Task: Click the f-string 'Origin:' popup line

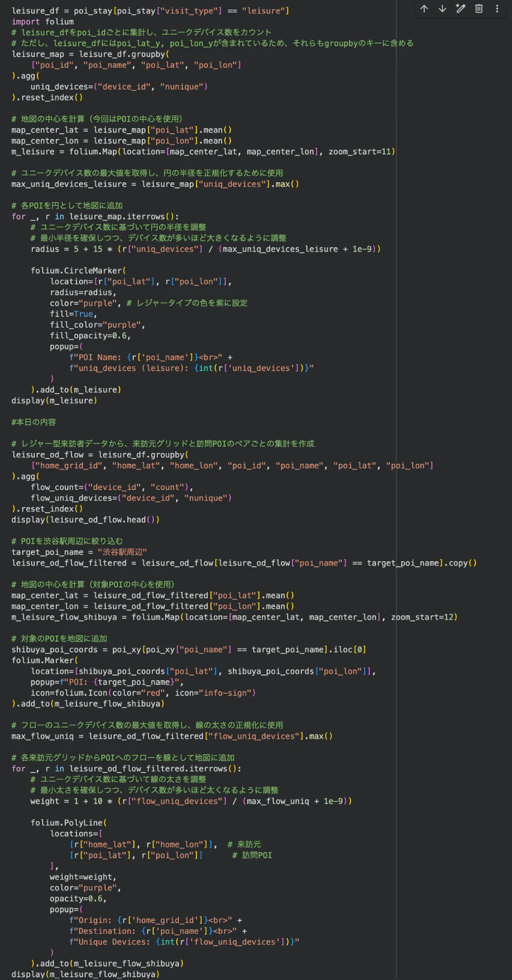Action: click(x=156, y=920)
